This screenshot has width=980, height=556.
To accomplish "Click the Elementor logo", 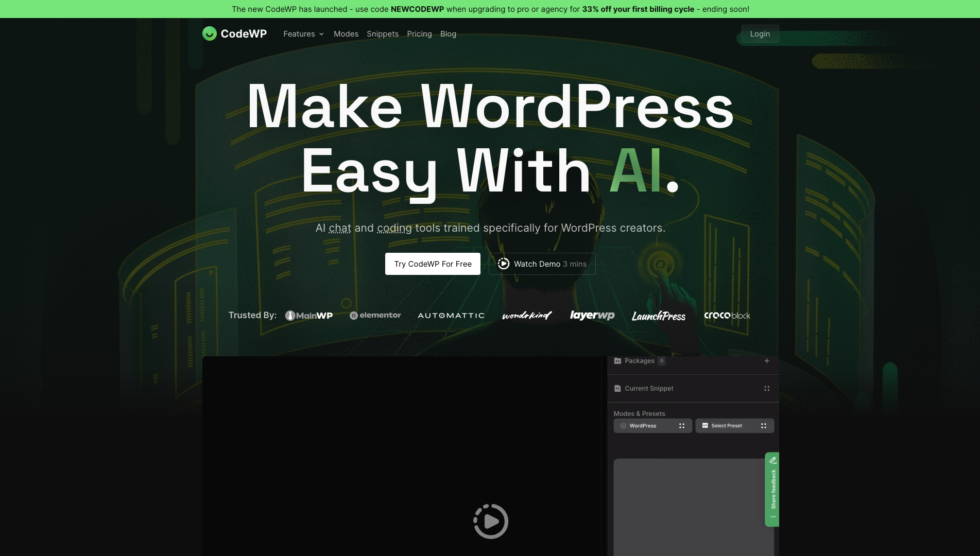I will [x=375, y=315].
